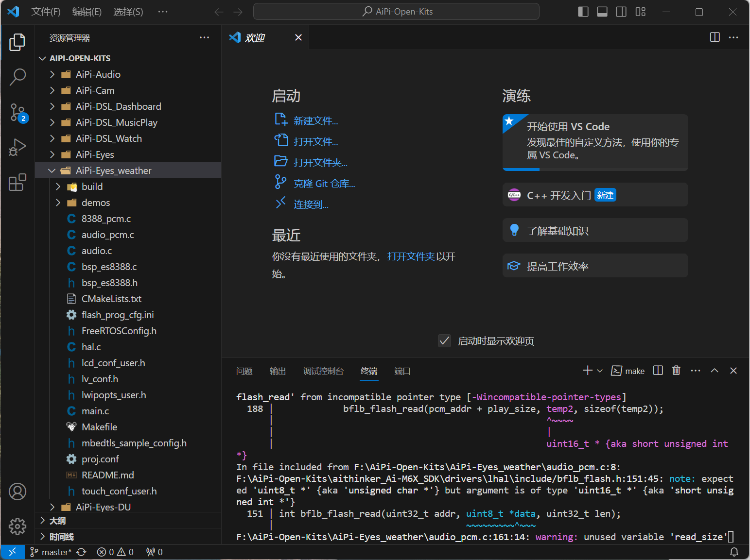
Task: Expand the demos folder
Action: pos(58,203)
